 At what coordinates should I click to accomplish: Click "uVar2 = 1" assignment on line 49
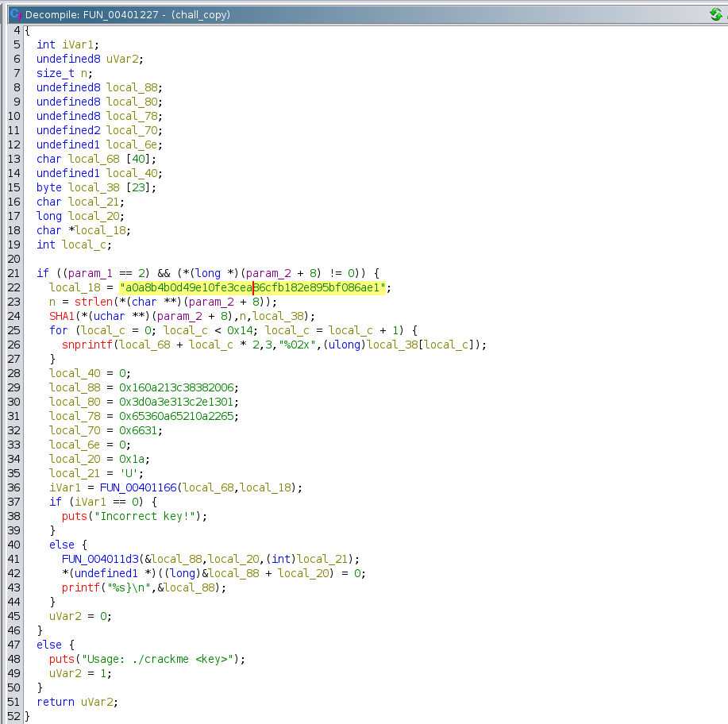point(78,674)
